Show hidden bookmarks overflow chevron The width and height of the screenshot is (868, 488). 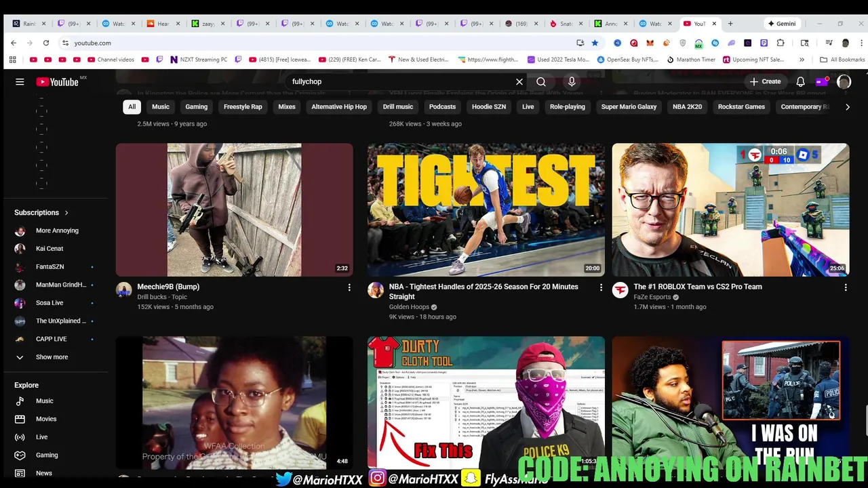click(x=802, y=60)
